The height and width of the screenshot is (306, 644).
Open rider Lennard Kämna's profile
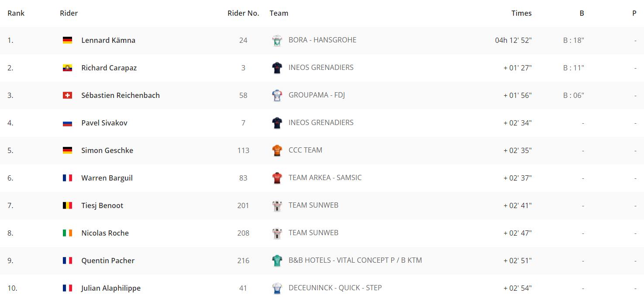[x=108, y=40]
